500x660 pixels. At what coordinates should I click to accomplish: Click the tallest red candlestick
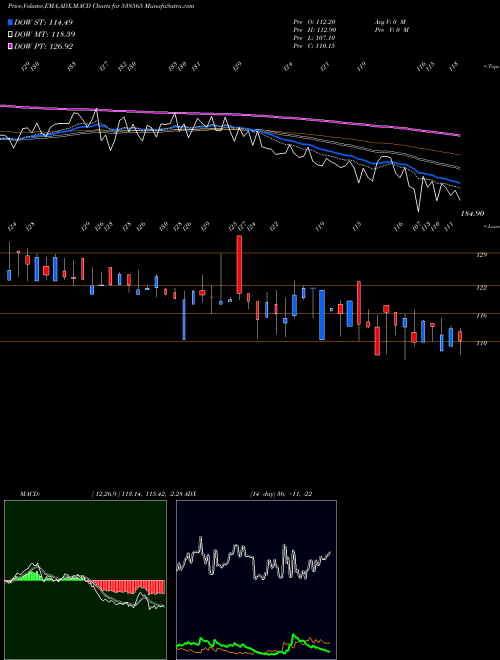[239, 264]
